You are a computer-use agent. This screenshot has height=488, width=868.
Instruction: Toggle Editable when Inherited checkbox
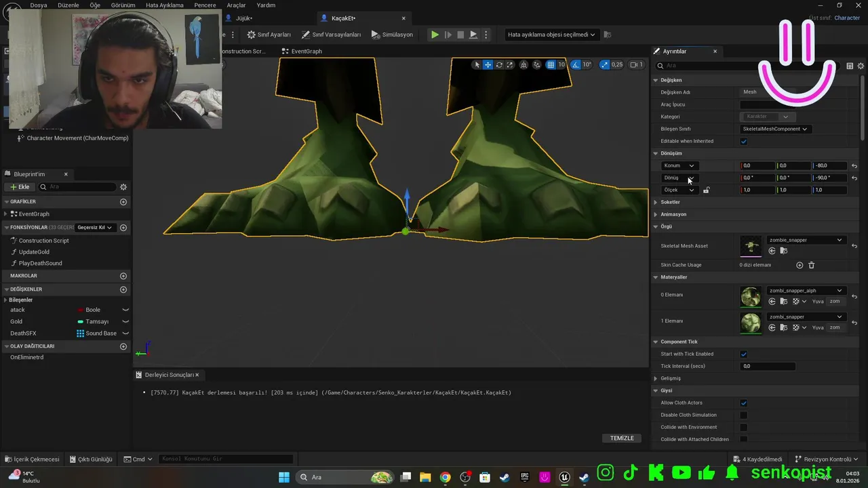[x=744, y=141]
